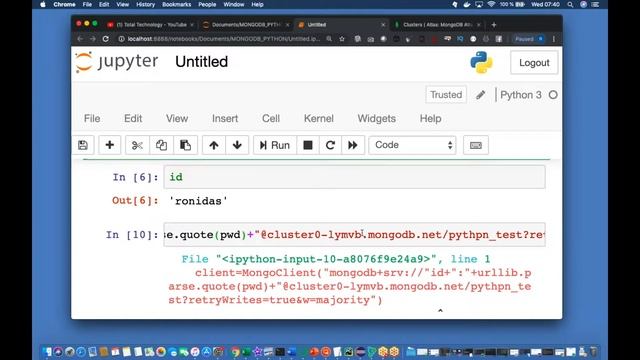This screenshot has width=640, height=360.
Task: Open Spotlight search in the macOS menu bar
Action: point(570,4)
